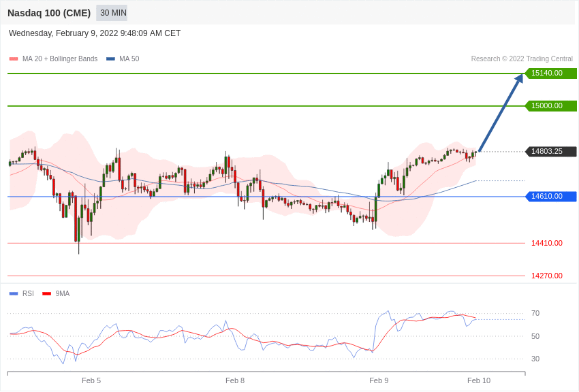The height and width of the screenshot is (392, 579).
Task: Click the 14803.25 current price tag
Action: point(550,152)
